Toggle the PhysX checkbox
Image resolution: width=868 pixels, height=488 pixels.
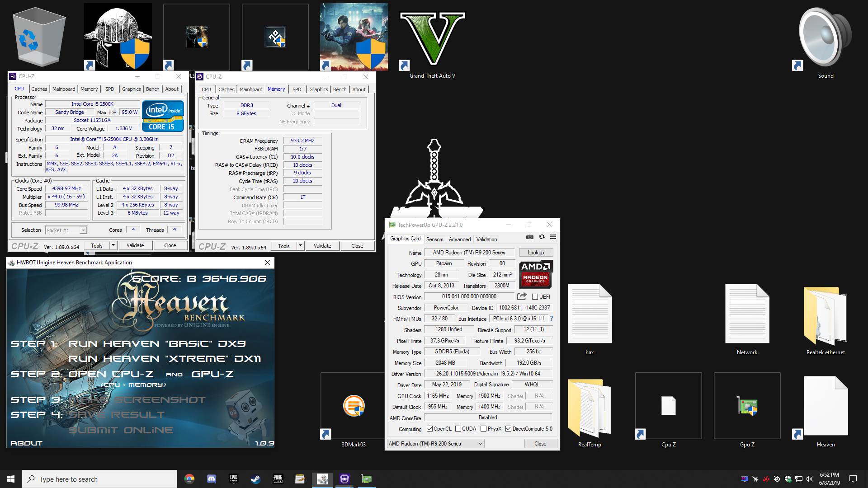pos(483,429)
